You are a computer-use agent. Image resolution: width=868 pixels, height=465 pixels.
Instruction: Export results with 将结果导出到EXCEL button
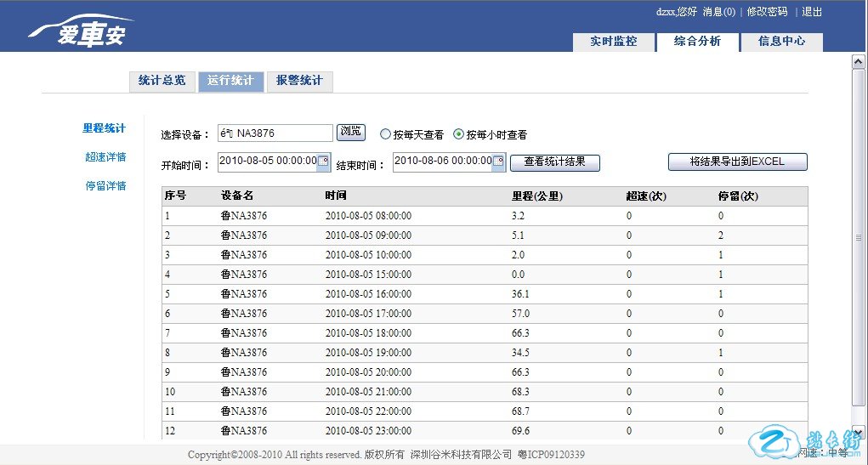(x=737, y=162)
